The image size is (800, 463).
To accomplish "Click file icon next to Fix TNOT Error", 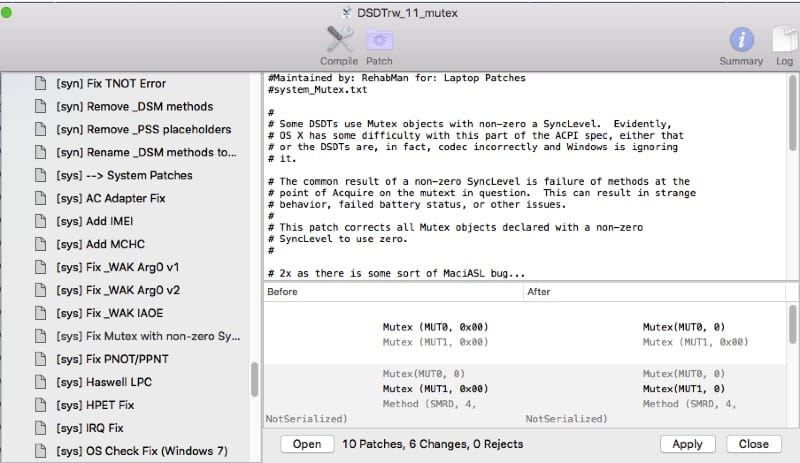I will click(x=41, y=84).
